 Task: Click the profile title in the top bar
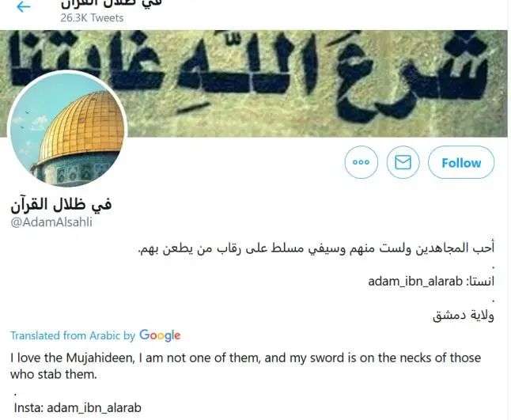[111, 3]
